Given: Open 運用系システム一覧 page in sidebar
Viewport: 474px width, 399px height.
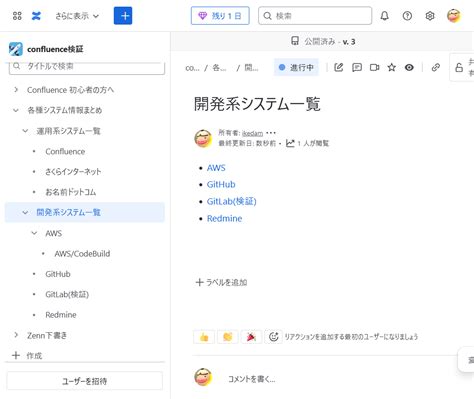Looking at the screenshot, I should [x=68, y=131].
